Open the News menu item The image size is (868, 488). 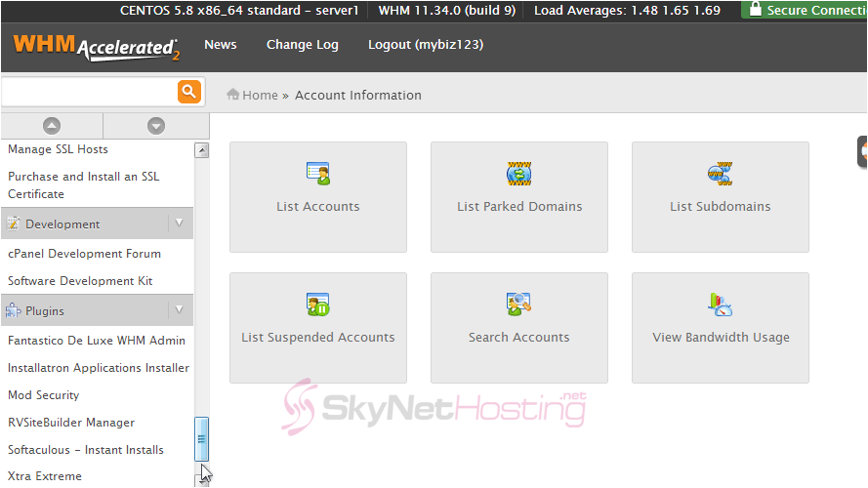[221, 45]
